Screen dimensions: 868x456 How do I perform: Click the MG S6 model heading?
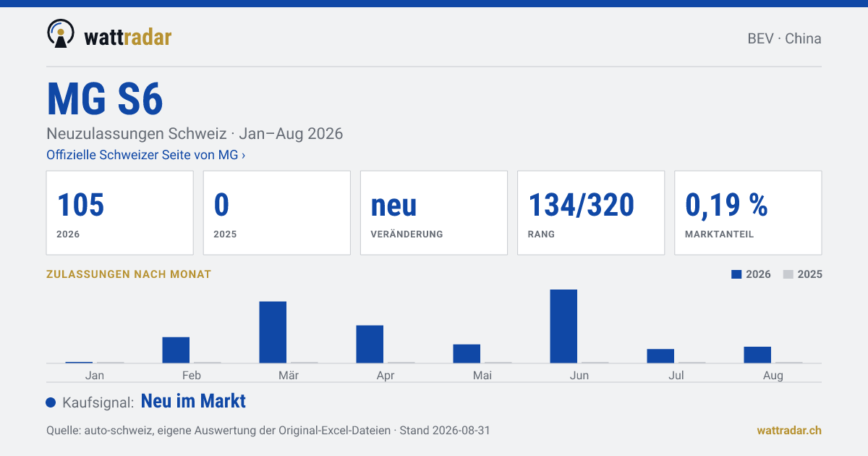[x=105, y=99]
